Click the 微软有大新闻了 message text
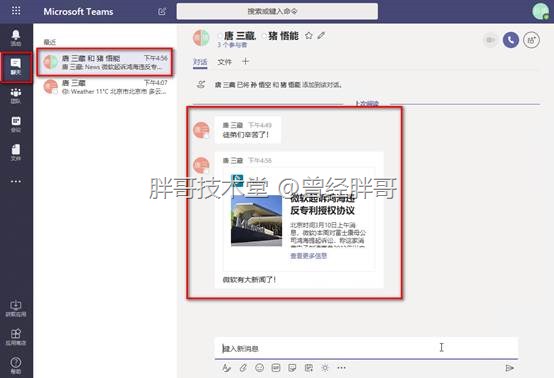The width and height of the screenshot is (554, 378). [x=249, y=280]
